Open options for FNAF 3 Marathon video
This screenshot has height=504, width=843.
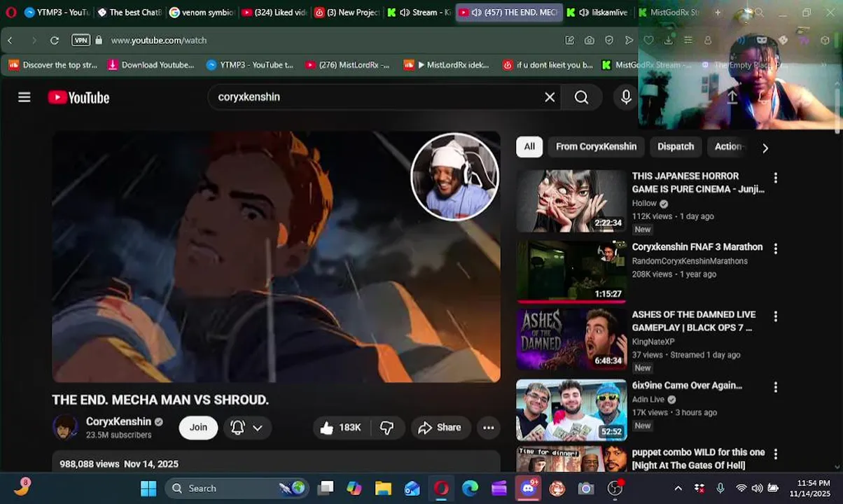775,248
